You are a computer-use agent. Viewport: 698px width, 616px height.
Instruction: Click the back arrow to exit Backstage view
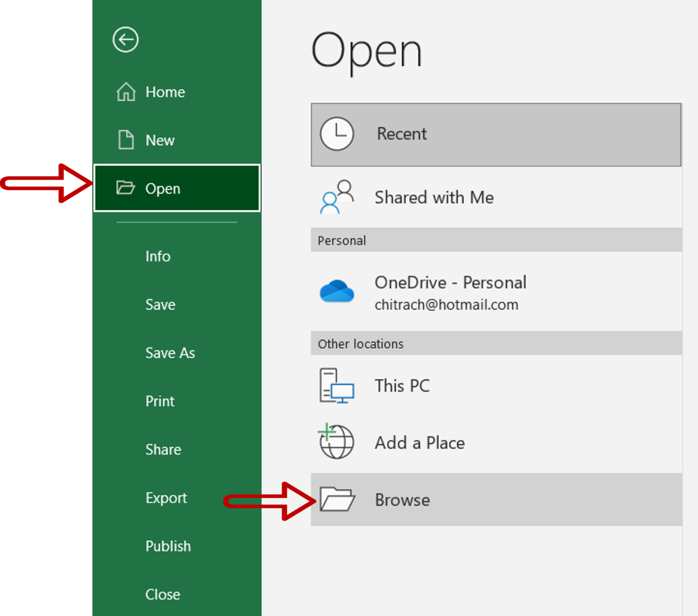(125, 40)
